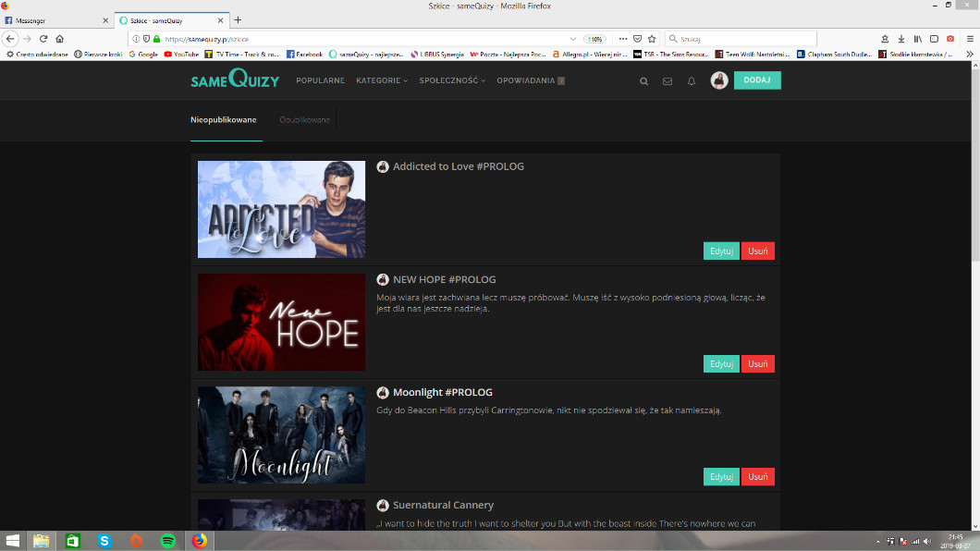Switch to the Opublikowane tab
This screenshot has width=980, height=551.
point(304,120)
